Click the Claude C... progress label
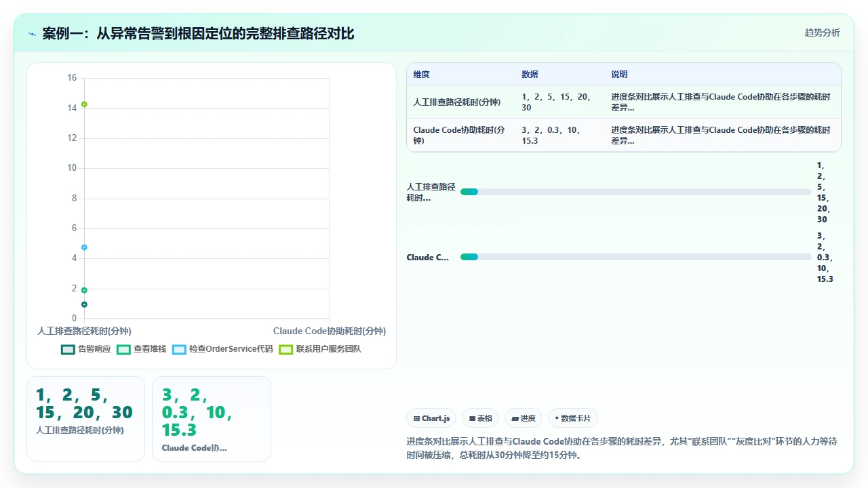The image size is (868, 488). point(427,258)
